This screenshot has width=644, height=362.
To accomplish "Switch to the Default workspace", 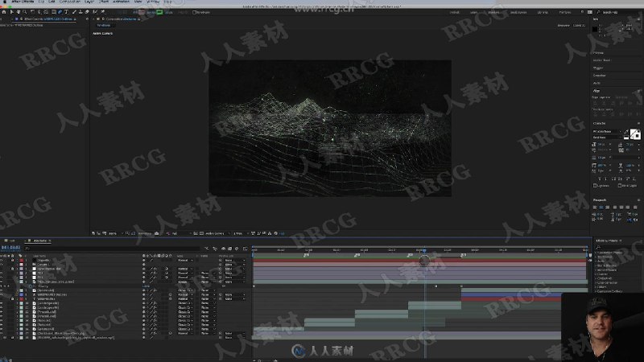I will pos(455,12).
